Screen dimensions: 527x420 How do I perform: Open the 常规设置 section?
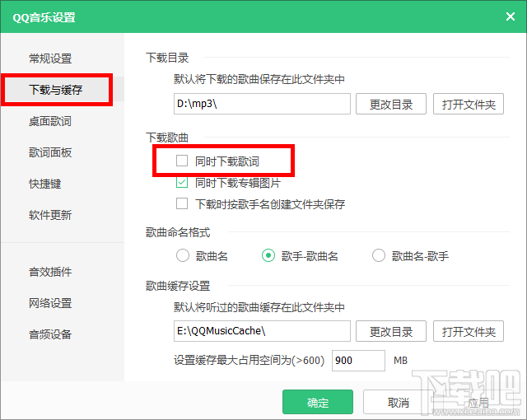click(50, 58)
